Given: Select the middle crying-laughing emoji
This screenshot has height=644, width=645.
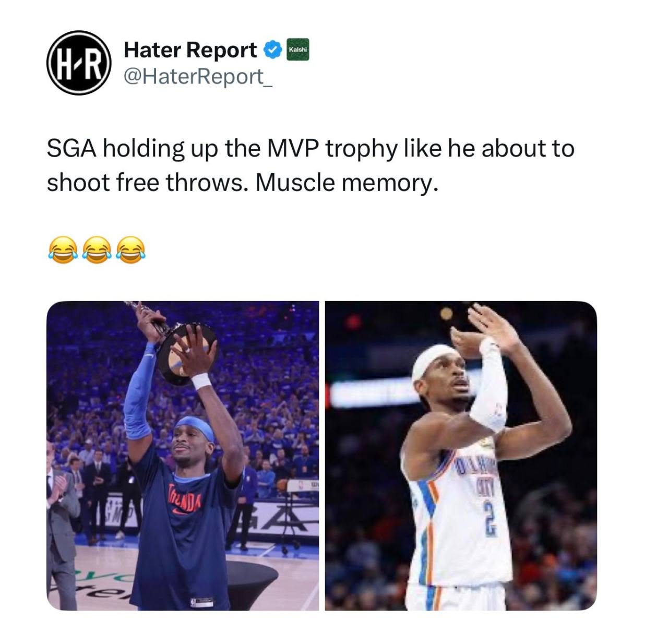Looking at the screenshot, I should 96,249.
